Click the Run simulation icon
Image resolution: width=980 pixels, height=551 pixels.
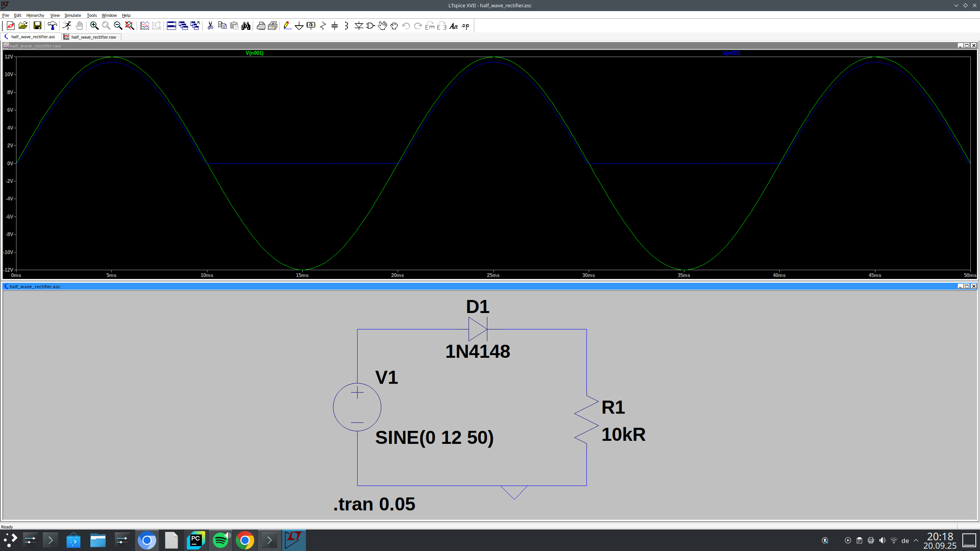(x=67, y=26)
